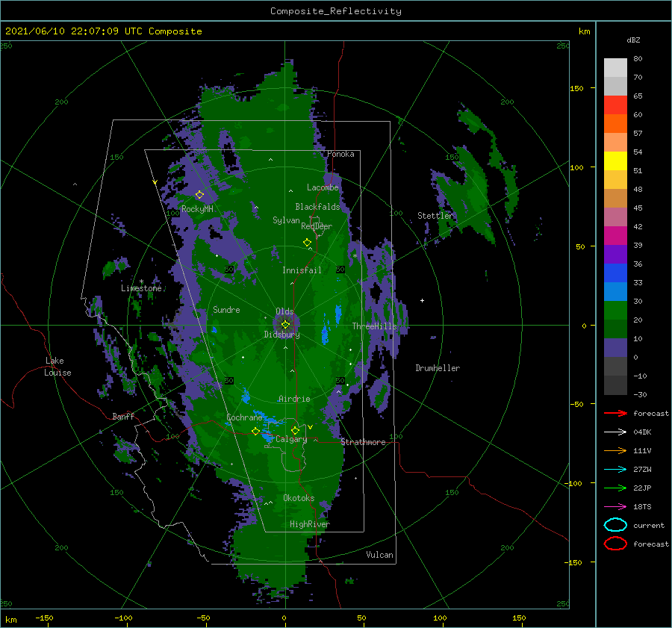672x628 pixels.
Task: Click the Lacombe city label
Action: coord(323,187)
